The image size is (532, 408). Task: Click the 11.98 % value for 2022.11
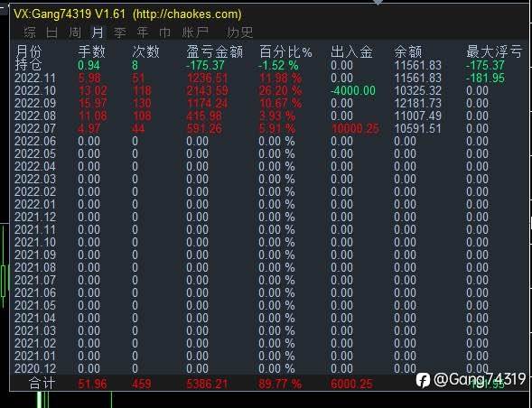(x=280, y=78)
